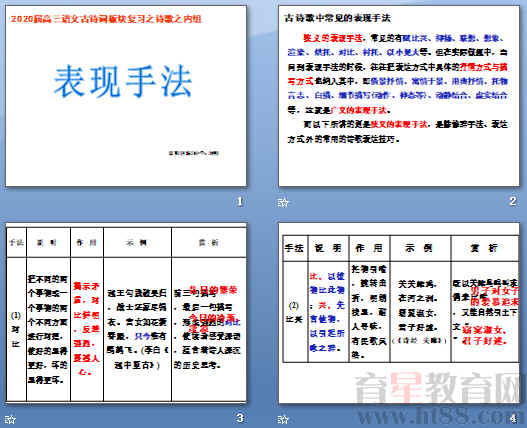
Task: Click the red 2020届高三语文 header on slide 1
Action: point(106,19)
